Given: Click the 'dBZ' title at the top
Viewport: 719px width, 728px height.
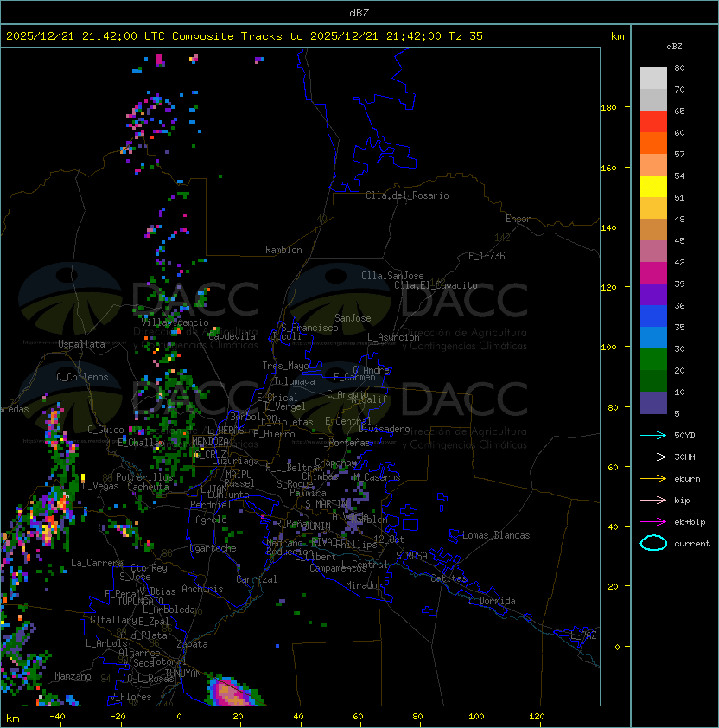Looking at the screenshot, I should 359,13.
